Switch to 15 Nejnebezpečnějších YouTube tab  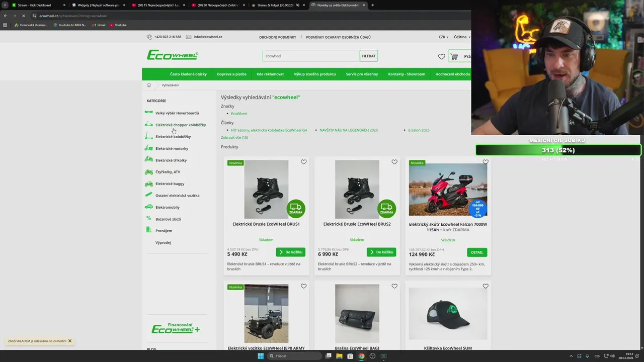click(x=158, y=5)
